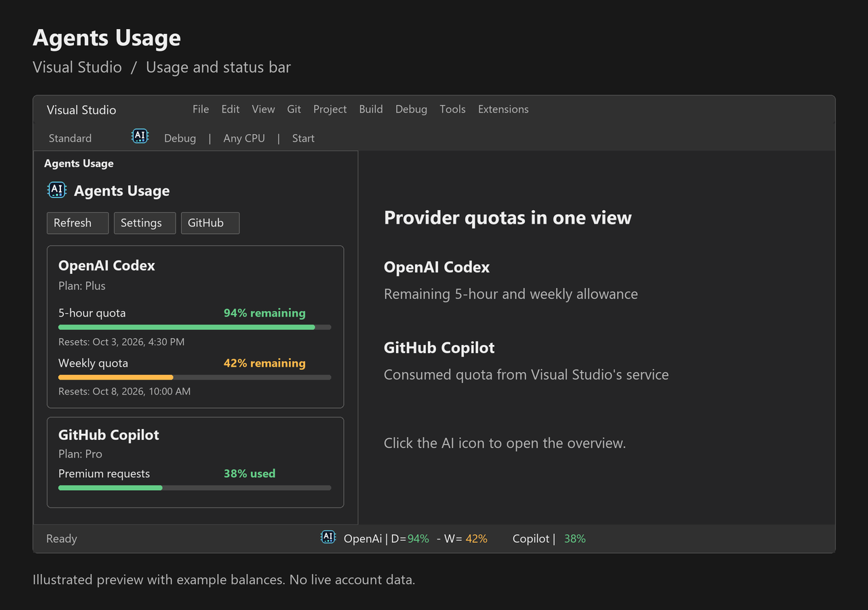Select the Debug configuration in the toolbar
This screenshot has height=610, width=868.
click(180, 138)
